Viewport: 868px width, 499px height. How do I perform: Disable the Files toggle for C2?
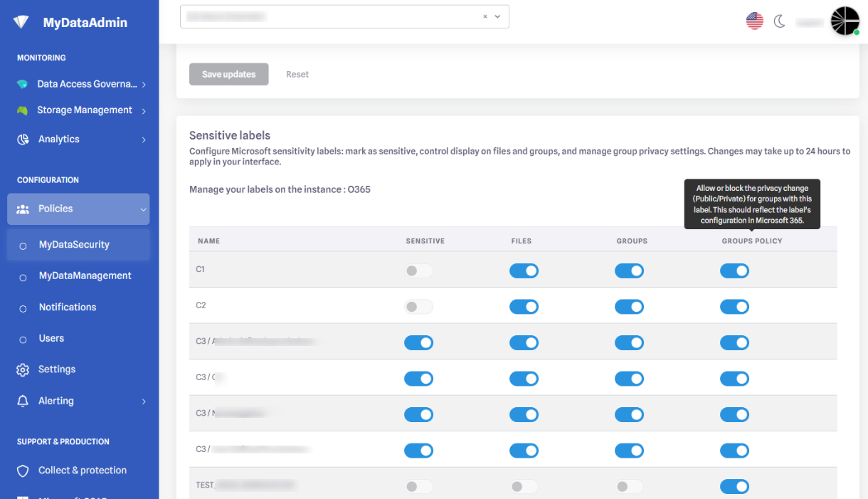coord(524,307)
